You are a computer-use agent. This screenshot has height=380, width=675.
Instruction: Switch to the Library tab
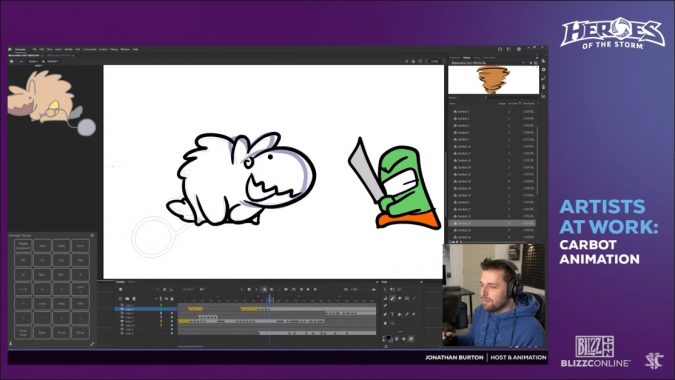tap(467, 57)
